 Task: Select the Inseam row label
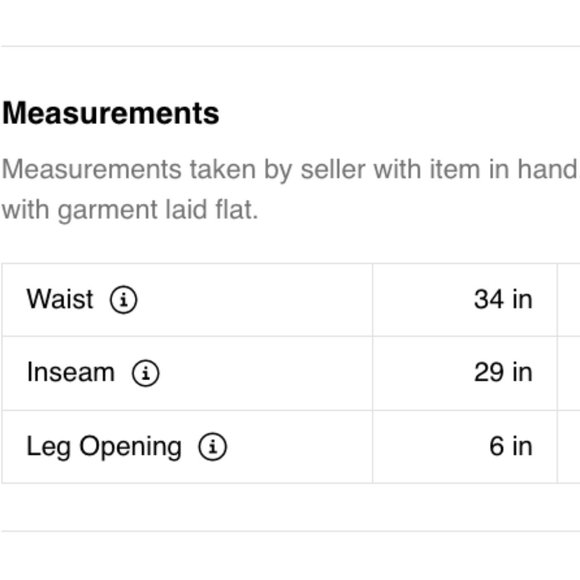click(71, 372)
